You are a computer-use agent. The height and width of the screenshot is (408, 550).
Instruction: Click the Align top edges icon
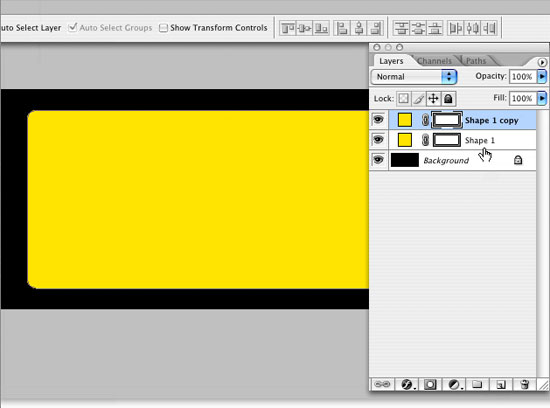[288, 28]
